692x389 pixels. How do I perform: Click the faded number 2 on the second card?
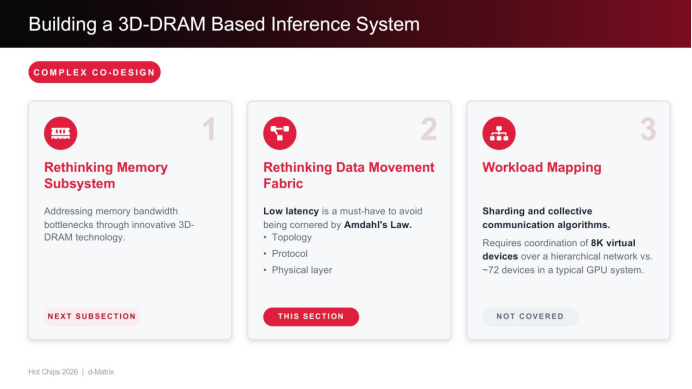point(429,129)
